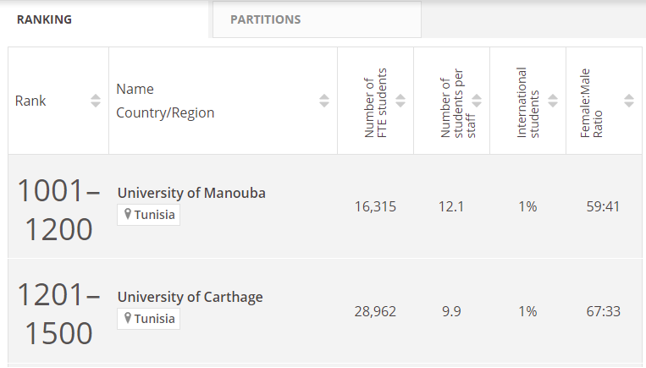Click Tunisia tag under University of Carthage
Image resolution: width=646 pixels, height=368 pixels.
[148, 319]
